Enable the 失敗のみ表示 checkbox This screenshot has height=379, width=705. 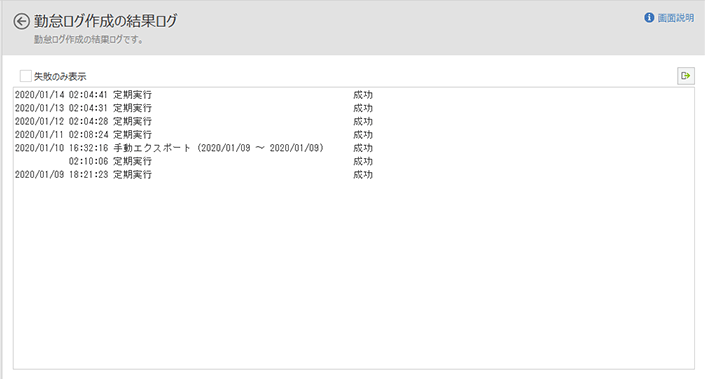26,76
